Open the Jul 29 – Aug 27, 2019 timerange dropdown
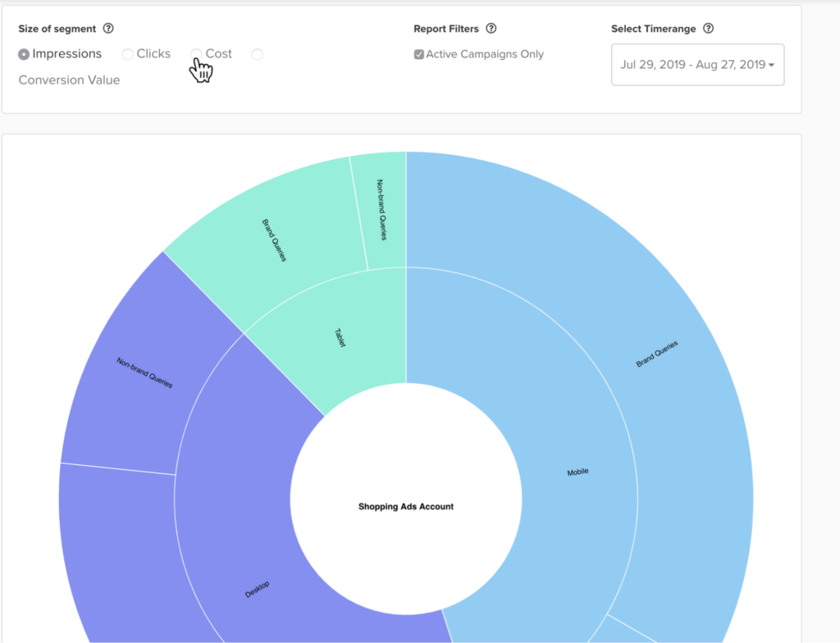The height and width of the screenshot is (643, 840). (697, 65)
